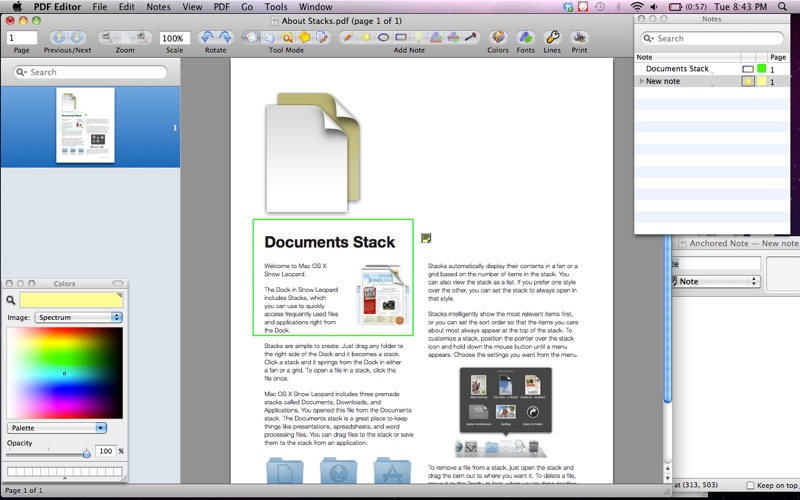Open the Notes window search options dropdown
The width and height of the screenshot is (800, 500).
pos(648,38)
